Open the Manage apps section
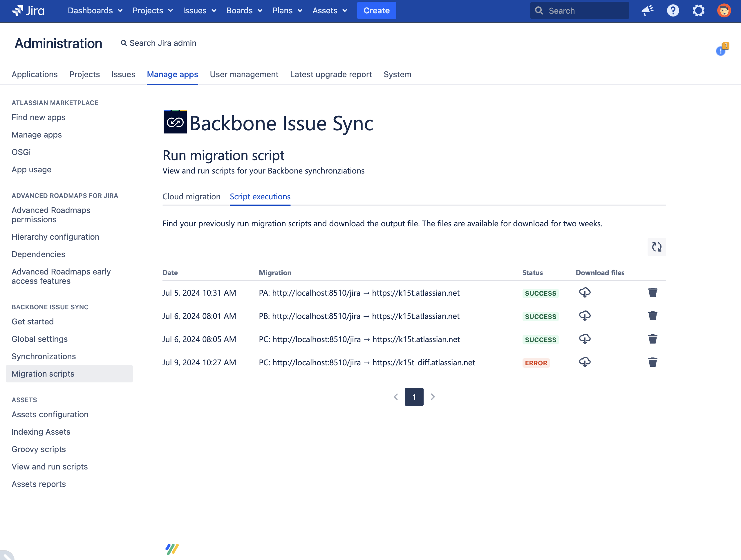Viewport: 741px width, 560px height. tap(172, 74)
